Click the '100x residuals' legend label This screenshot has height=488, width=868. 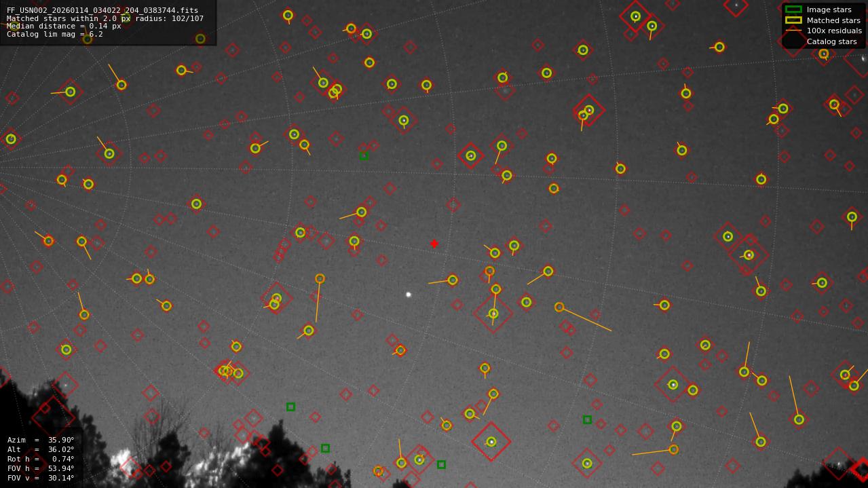(x=834, y=31)
